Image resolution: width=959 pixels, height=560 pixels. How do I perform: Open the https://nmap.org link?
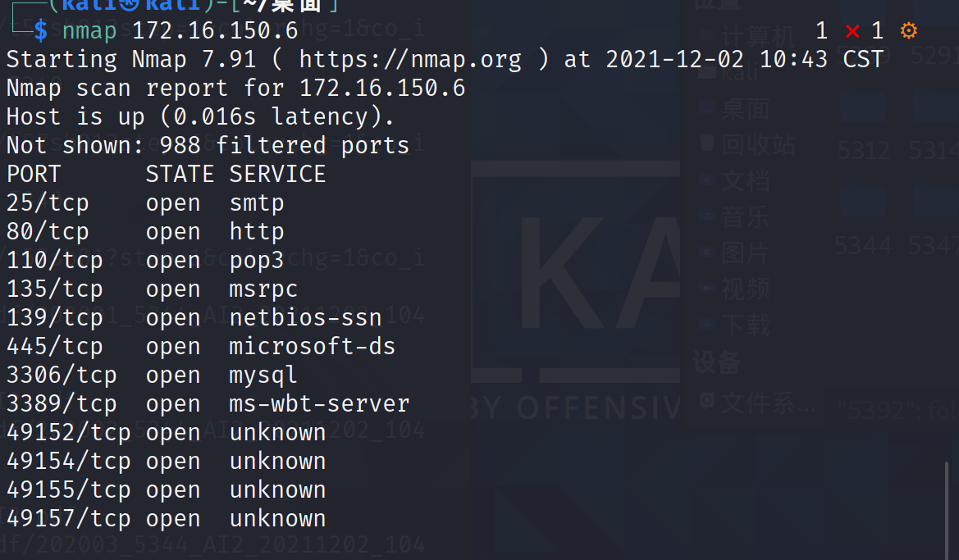point(410,60)
